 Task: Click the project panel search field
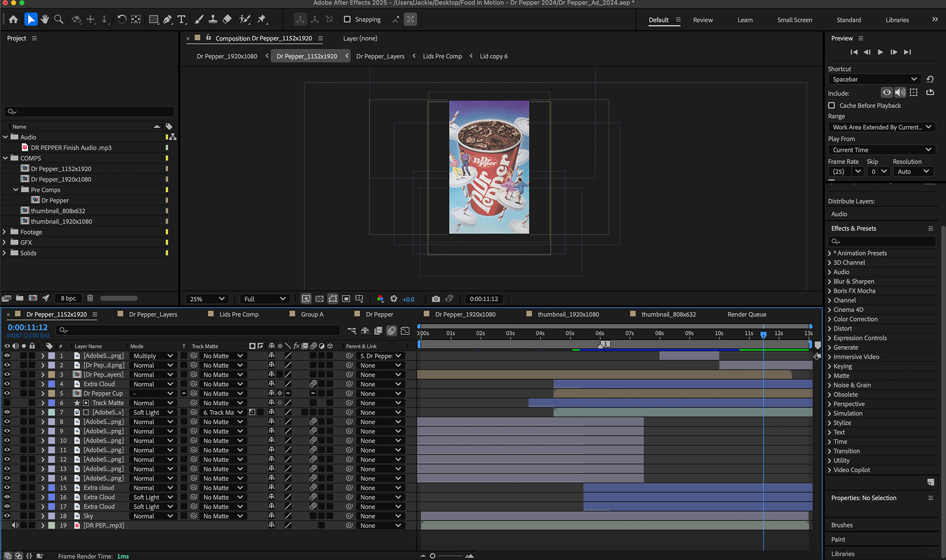(90, 112)
